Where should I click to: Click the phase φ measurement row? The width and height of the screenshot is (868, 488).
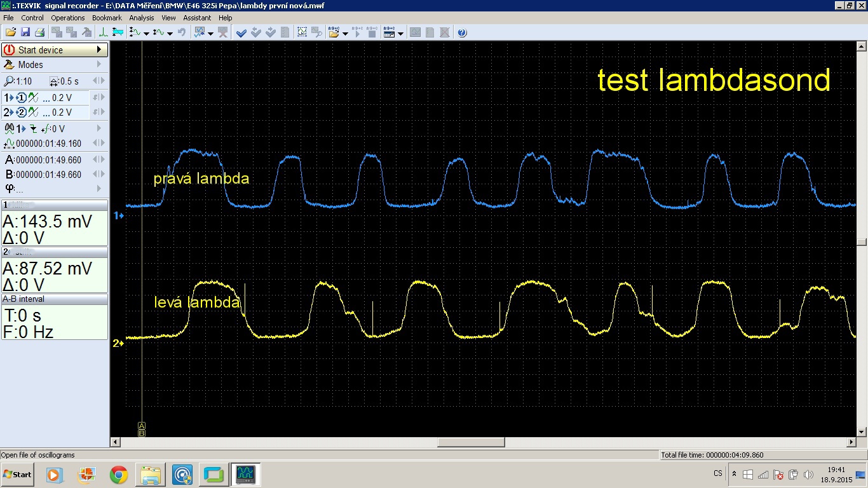tap(55, 189)
